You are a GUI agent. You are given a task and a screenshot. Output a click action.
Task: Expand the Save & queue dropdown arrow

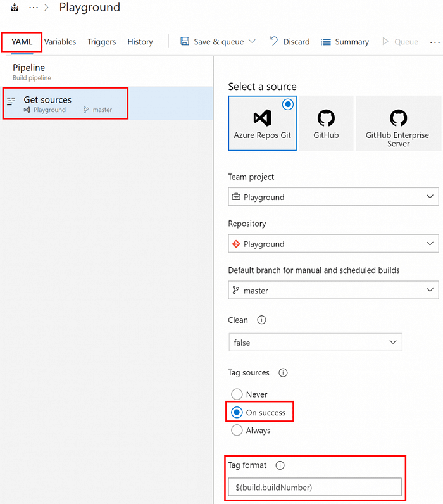click(x=252, y=41)
